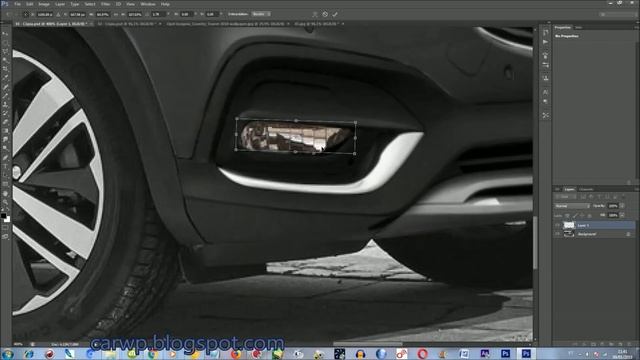The image size is (640, 360).
Task: Open Firefox from the taskbar
Action: click(236, 354)
